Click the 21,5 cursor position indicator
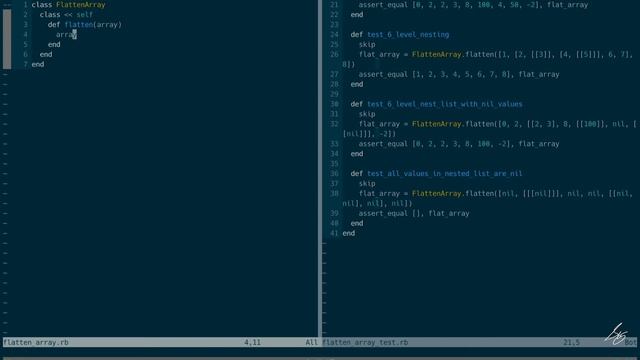Screen dimensions: 640x360 tap(571, 342)
